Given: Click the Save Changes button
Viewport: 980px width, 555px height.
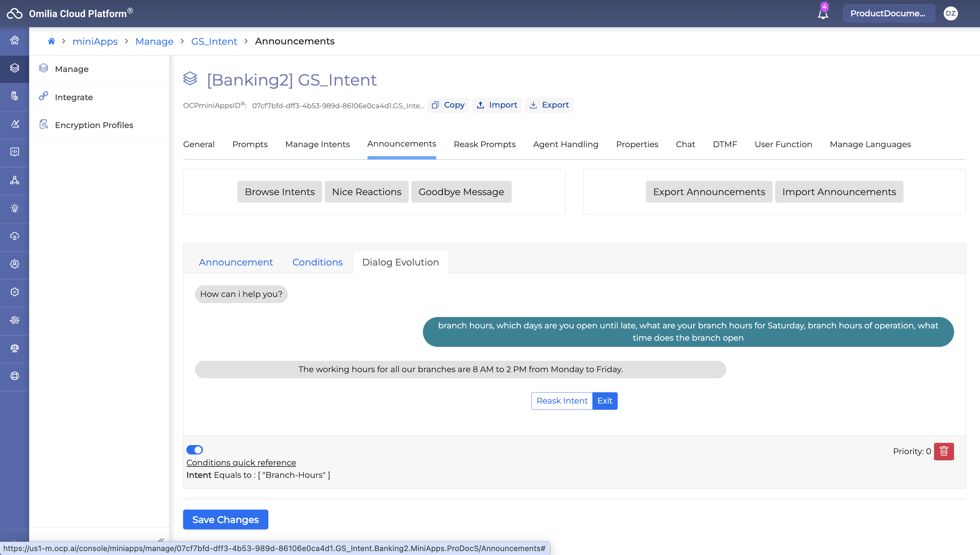Looking at the screenshot, I should pyautogui.click(x=225, y=519).
